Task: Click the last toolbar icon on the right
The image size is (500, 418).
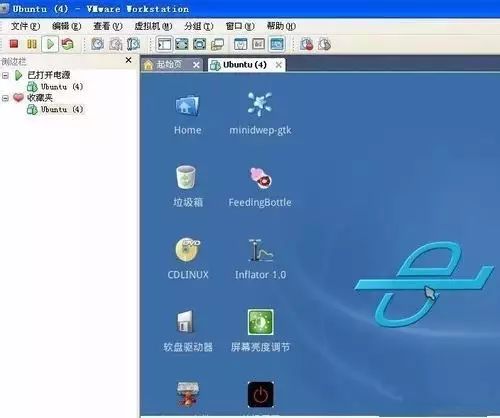Action: 324,44
